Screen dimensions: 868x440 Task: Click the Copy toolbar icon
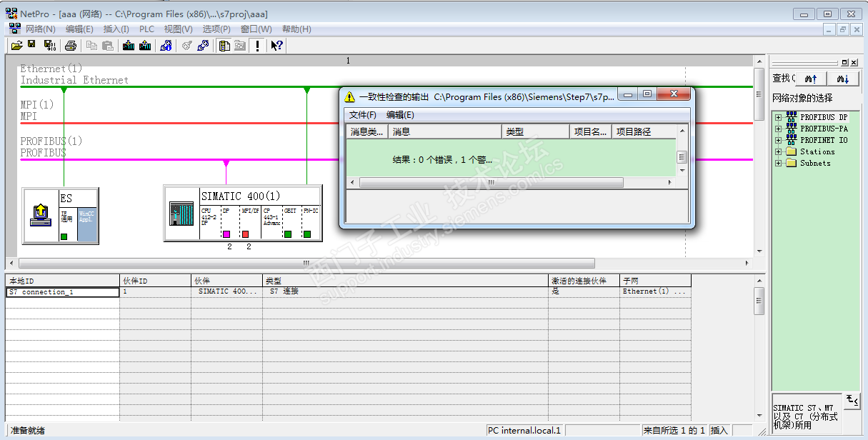91,46
